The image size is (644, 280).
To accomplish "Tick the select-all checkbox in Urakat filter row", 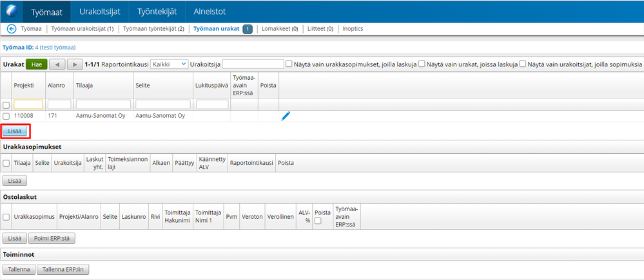I will [x=6, y=105].
